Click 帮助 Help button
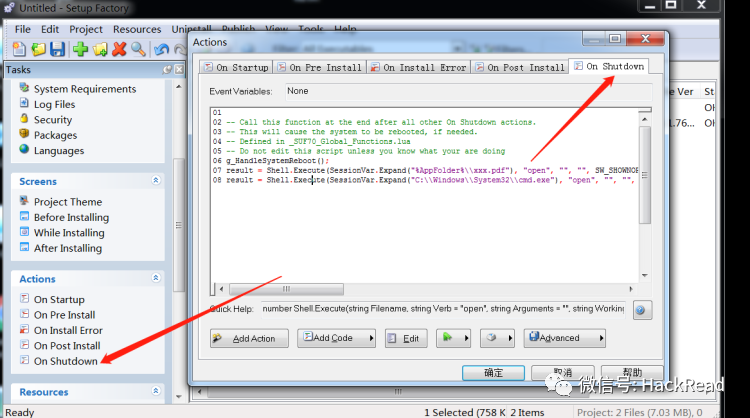The height and width of the screenshot is (418, 750). click(x=632, y=373)
